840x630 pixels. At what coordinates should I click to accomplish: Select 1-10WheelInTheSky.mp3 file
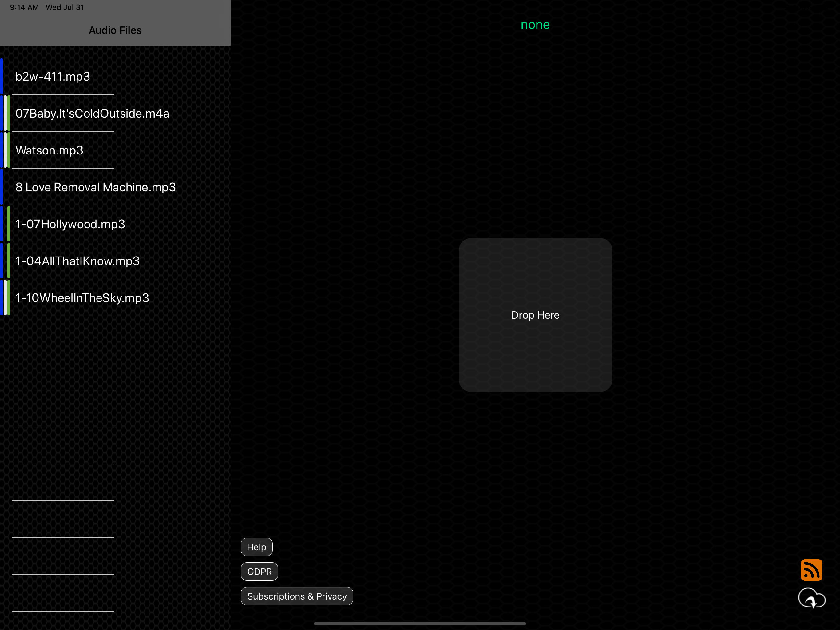115,297
